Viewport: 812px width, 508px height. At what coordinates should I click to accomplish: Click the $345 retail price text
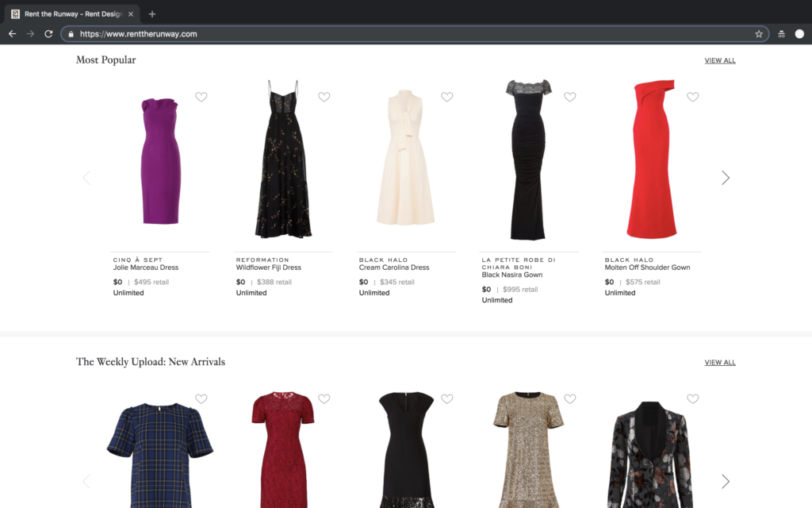397,282
